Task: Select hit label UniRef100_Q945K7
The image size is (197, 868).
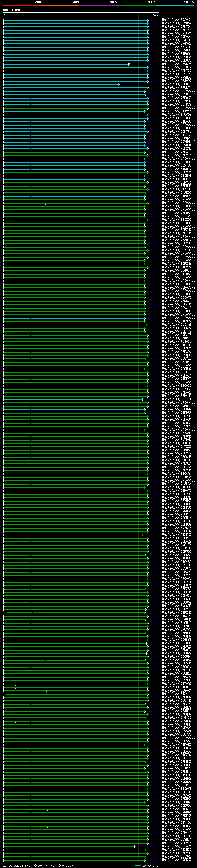Action: [177, 43]
